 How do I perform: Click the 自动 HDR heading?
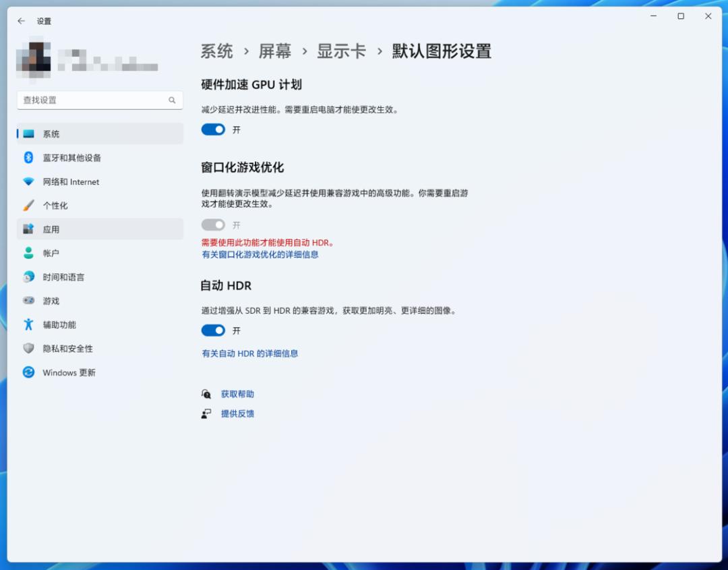coord(226,285)
